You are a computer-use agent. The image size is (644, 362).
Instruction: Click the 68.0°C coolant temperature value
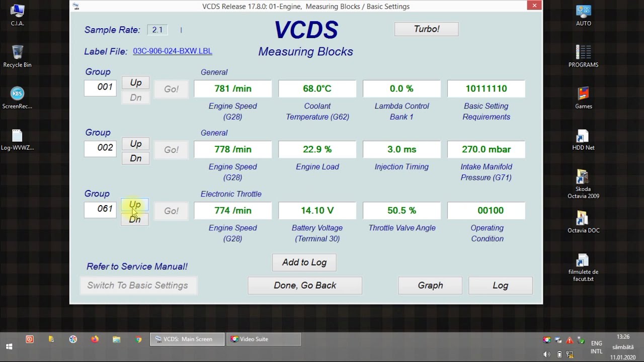tap(317, 88)
